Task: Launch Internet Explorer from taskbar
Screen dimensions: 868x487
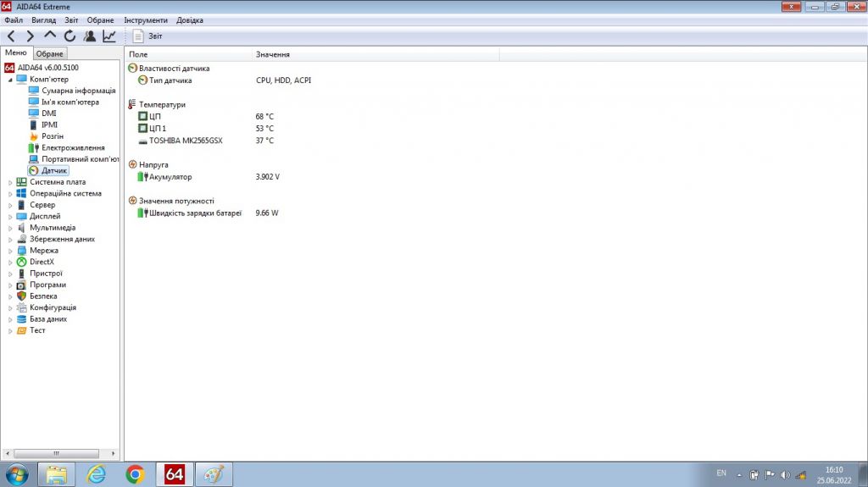Action: tap(97, 474)
